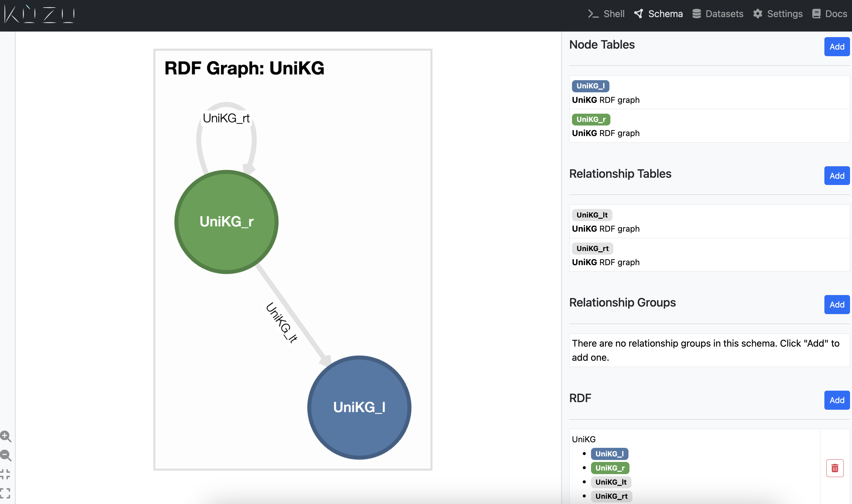This screenshot has height=504, width=852.
Task: Click Add in the RDF section
Action: (x=837, y=401)
